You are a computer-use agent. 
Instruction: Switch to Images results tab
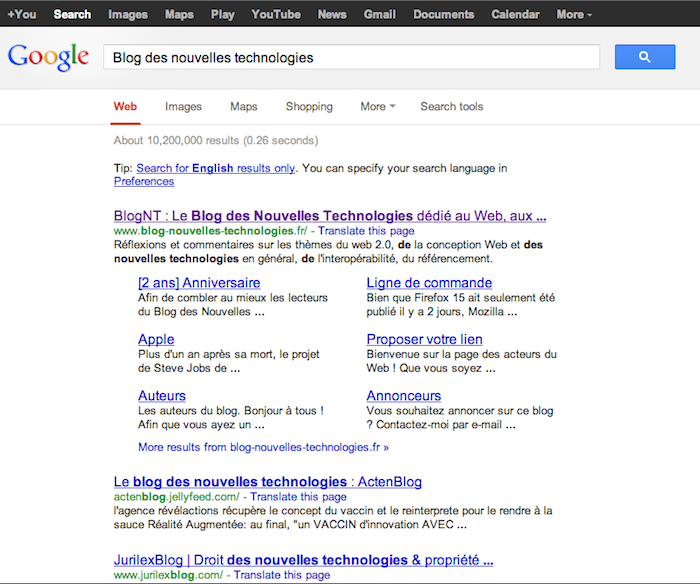183,106
